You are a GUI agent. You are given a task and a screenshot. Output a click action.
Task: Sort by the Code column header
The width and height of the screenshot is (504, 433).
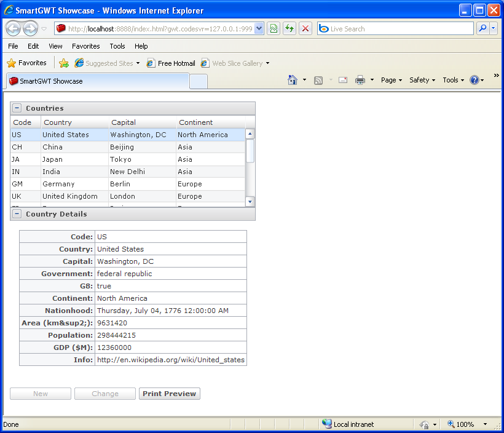(26, 122)
